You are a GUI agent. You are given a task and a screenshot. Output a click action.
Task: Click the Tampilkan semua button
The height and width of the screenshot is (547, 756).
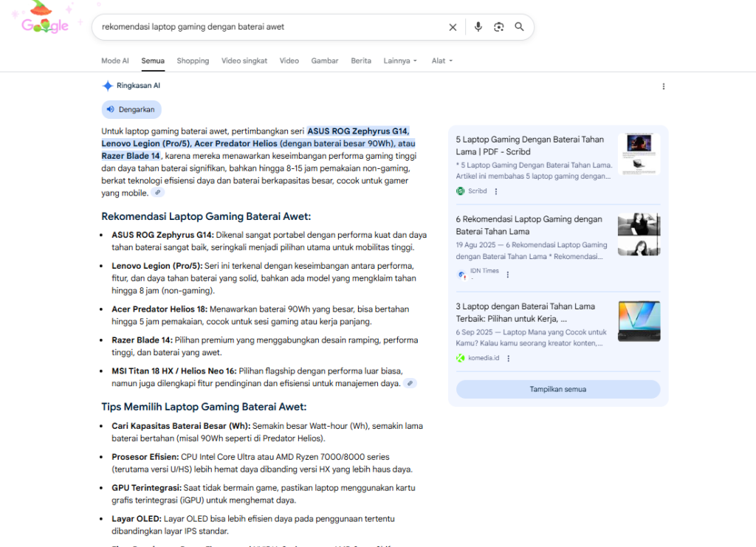[x=557, y=389]
